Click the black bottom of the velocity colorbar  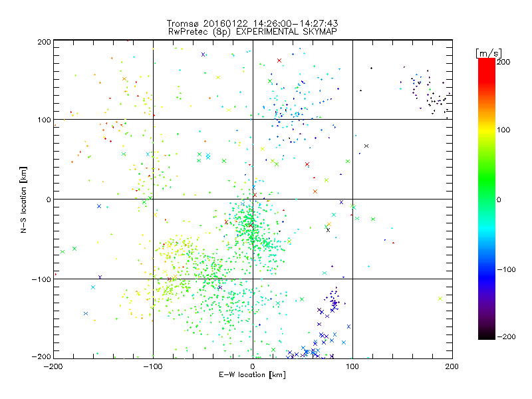tap(487, 334)
